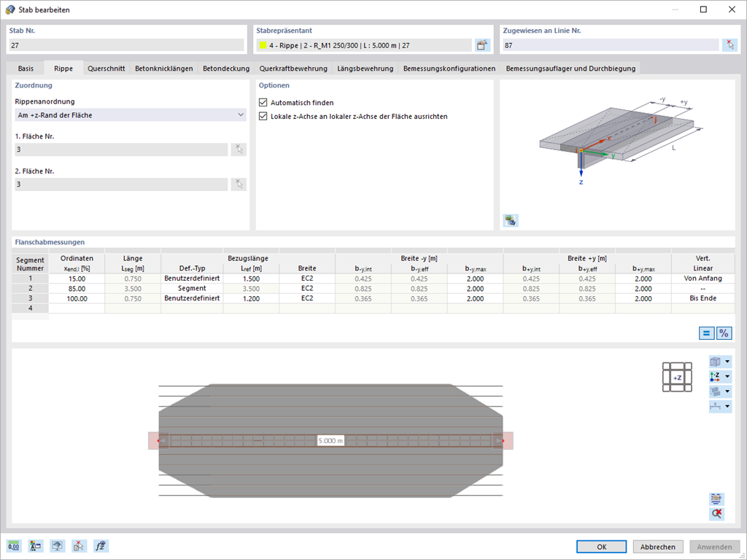Click the fourth bottom toolbar icon
This screenshot has height=560, width=747.
(80, 546)
